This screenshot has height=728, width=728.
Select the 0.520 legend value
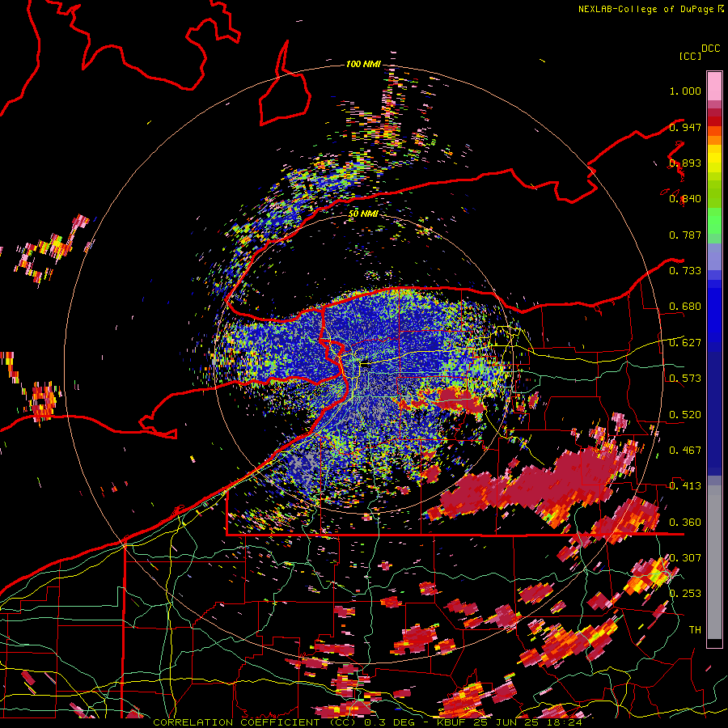coord(685,415)
